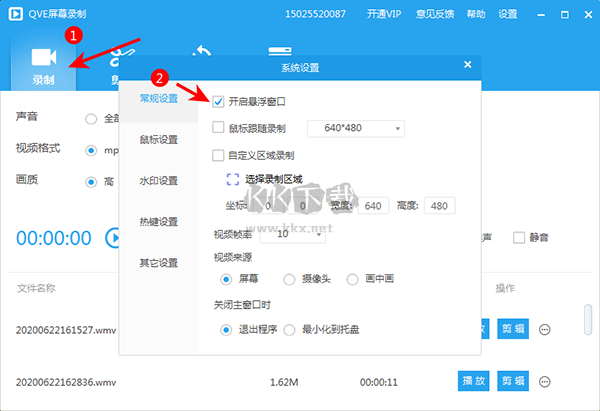Toggle the 开启悬浮窗口 checkbox
Screen dimensions: 600x411
[x=219, y=102]
